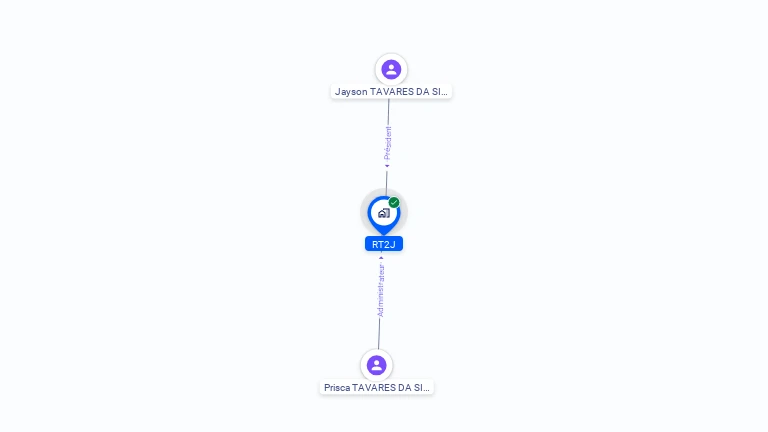Image resolution: width=768 pixels, height=432 pixels.
Task: Click the blue map pin's bottom tip
Action: (384, 232)
